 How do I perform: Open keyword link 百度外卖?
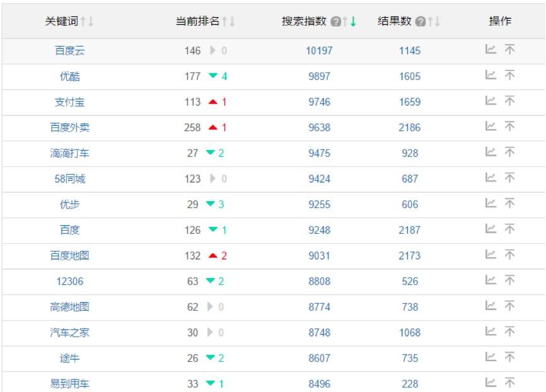tap(69, 127)
